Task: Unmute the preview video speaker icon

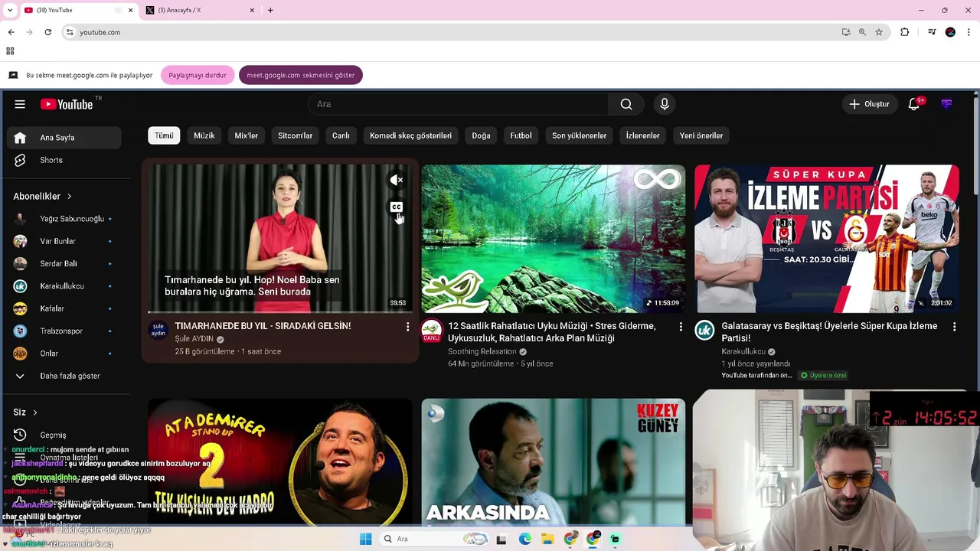Action: (397, 181)
